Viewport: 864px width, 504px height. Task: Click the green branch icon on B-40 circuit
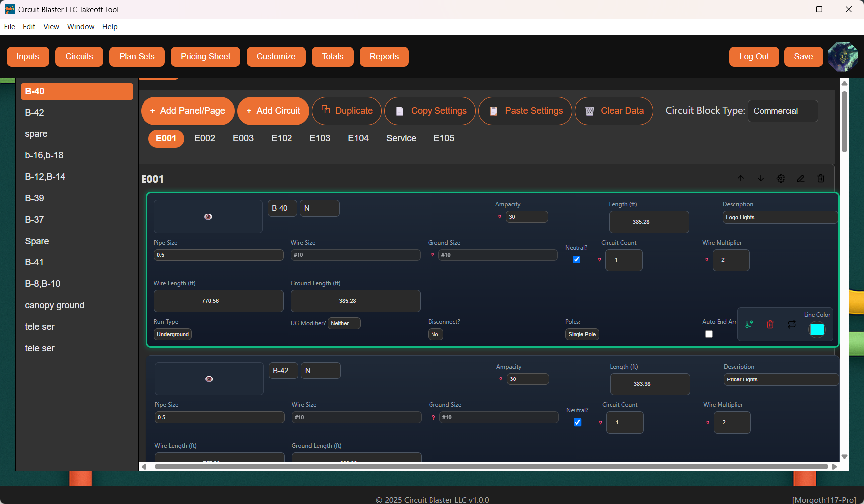tap(749, 324)
